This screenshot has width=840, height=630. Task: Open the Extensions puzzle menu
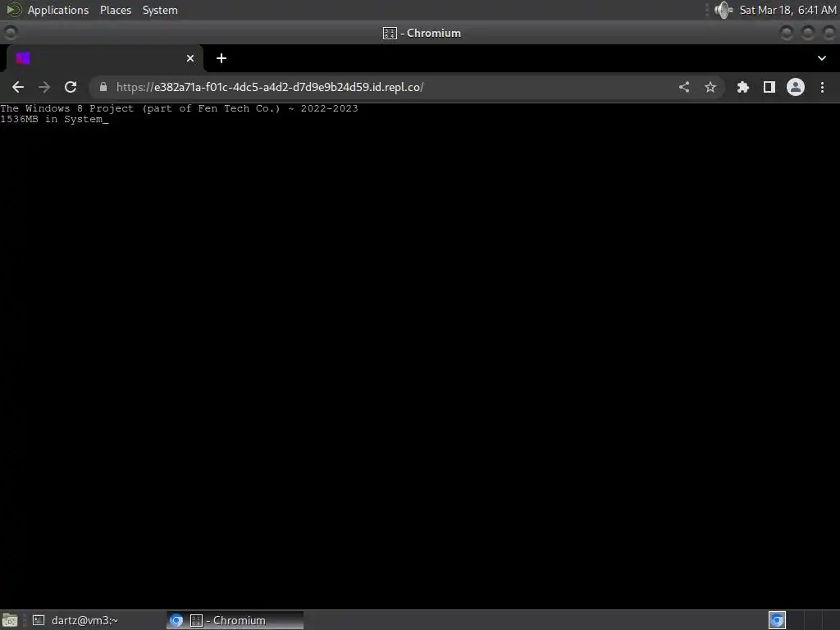742,87
